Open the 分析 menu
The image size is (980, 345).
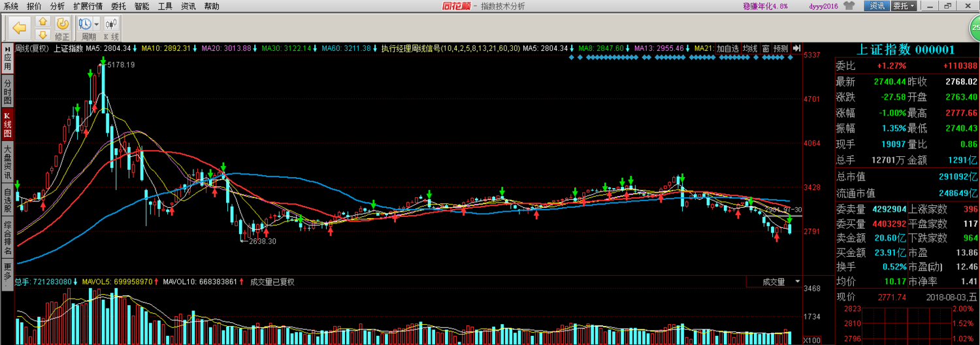click(x=57, y=6)
